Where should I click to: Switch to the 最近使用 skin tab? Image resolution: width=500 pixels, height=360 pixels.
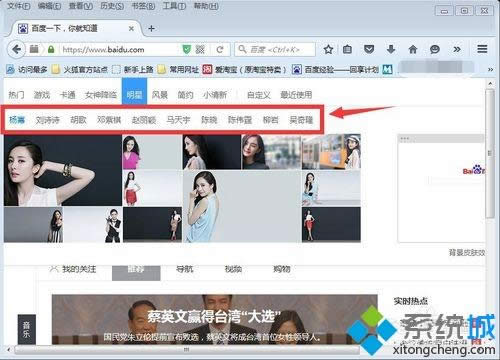(x=296, y=95)
